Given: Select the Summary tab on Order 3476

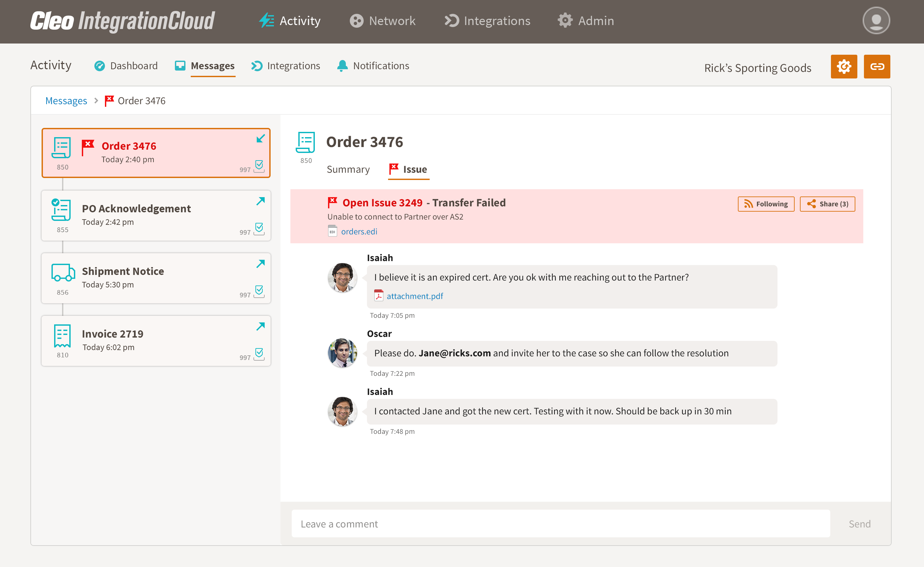Looking at the screenshot, I should tap(348, 169).
